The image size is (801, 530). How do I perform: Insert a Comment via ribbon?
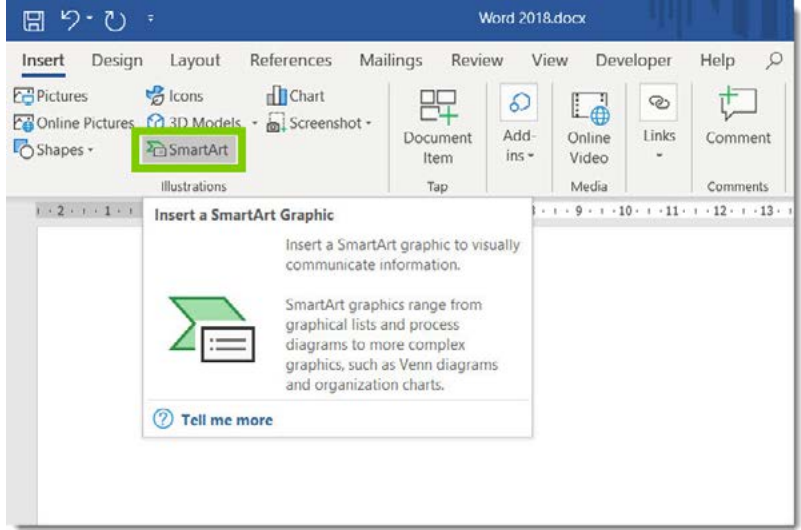coord(738,116)
